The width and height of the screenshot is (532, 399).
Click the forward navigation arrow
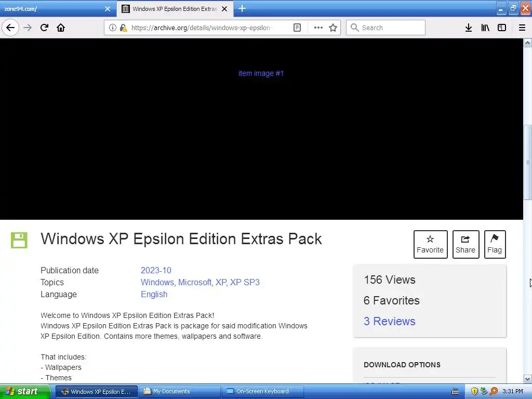coord(28,28)
